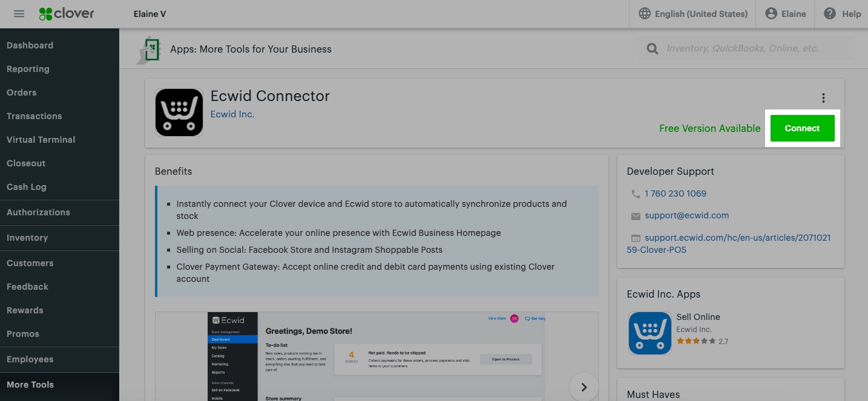Click the apps search input field
This screenshot has height=401, width=868.
pyautogui.click(x=746, y=48)
